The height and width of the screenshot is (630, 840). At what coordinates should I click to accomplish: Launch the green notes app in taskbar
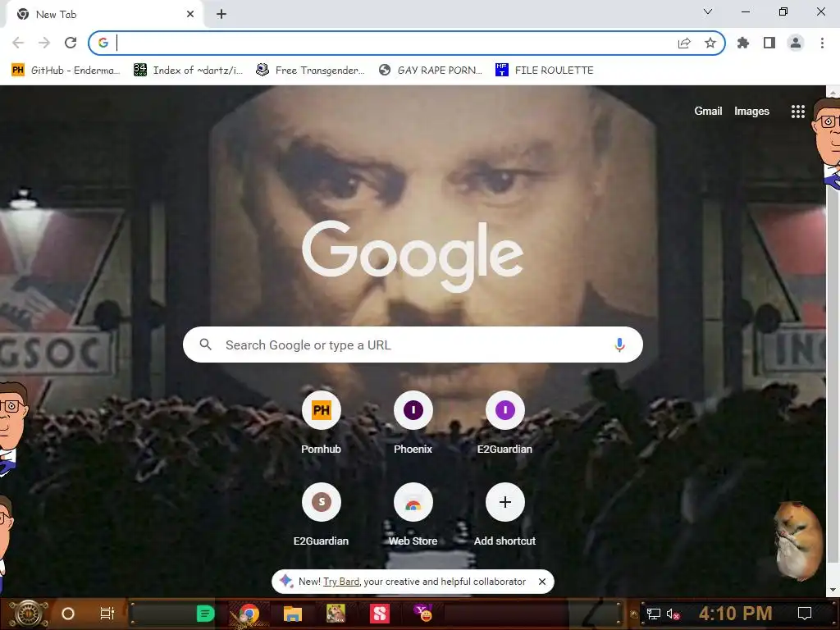click(206, 614)
